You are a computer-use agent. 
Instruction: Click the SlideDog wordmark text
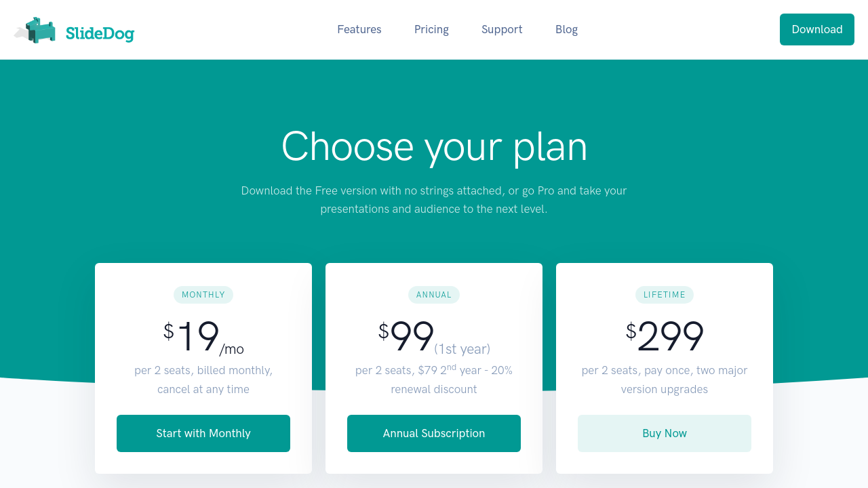100,33
